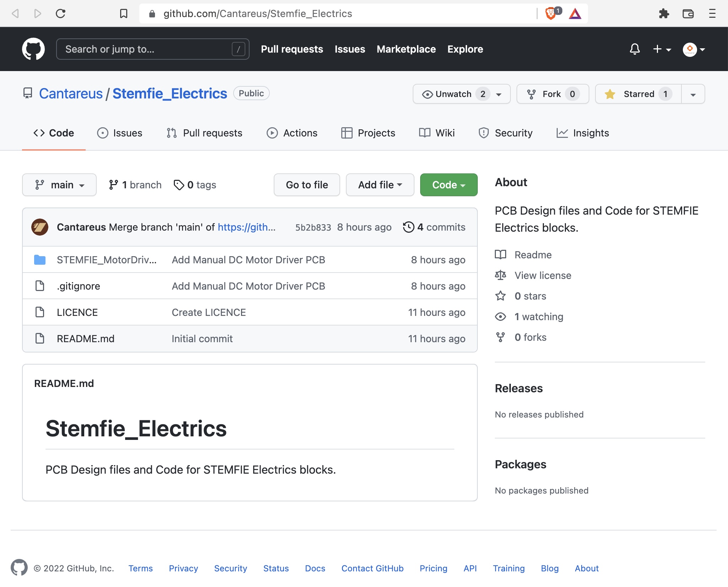Screen dimensions: 728x587
Task: Open the extensions puzzle icon
Action: 664,14
